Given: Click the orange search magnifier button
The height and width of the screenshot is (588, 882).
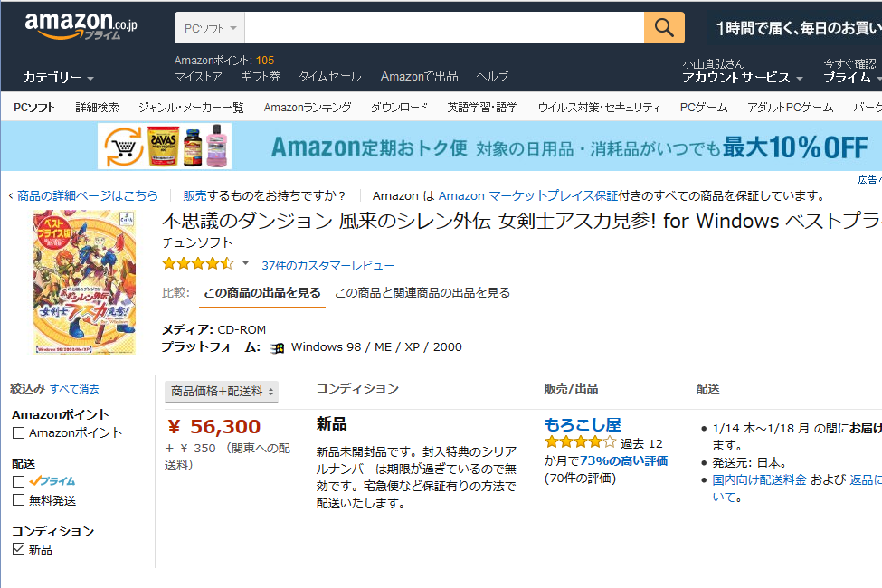Looking at the screenshot, I should click(664, 28).
